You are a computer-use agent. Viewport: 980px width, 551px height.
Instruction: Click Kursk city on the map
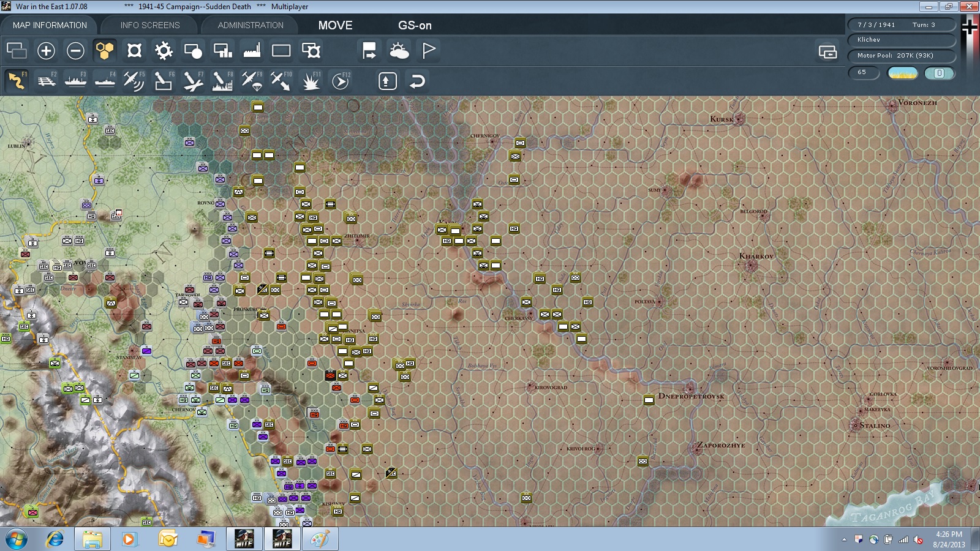[x=739, y=119]
